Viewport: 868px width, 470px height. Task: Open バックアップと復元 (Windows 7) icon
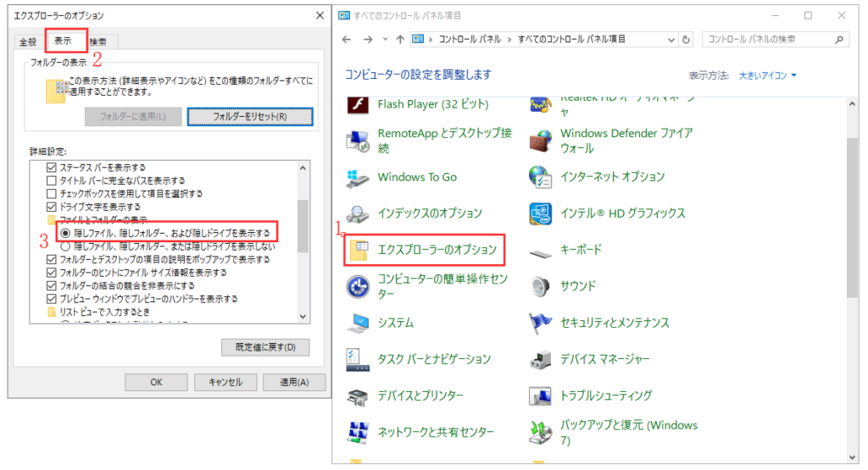[540, 433]
